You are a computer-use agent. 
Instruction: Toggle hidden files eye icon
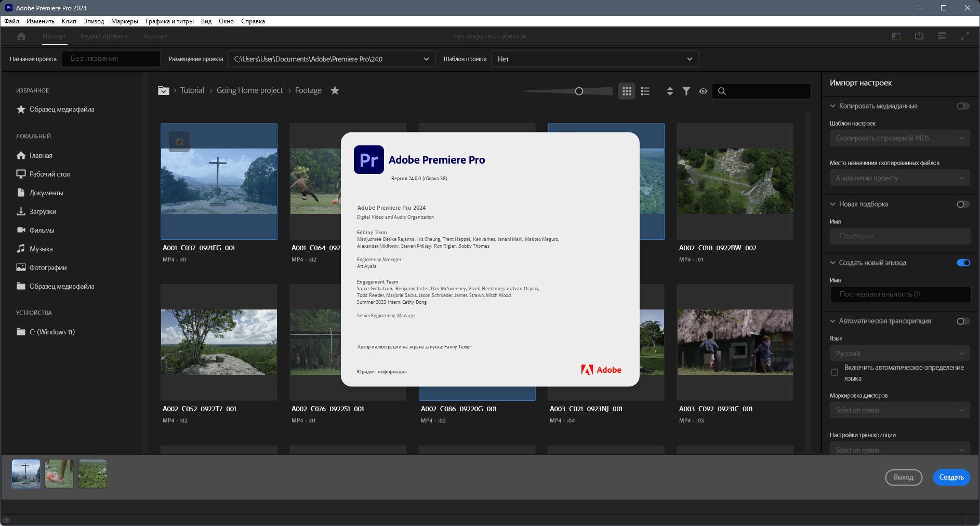703,91
